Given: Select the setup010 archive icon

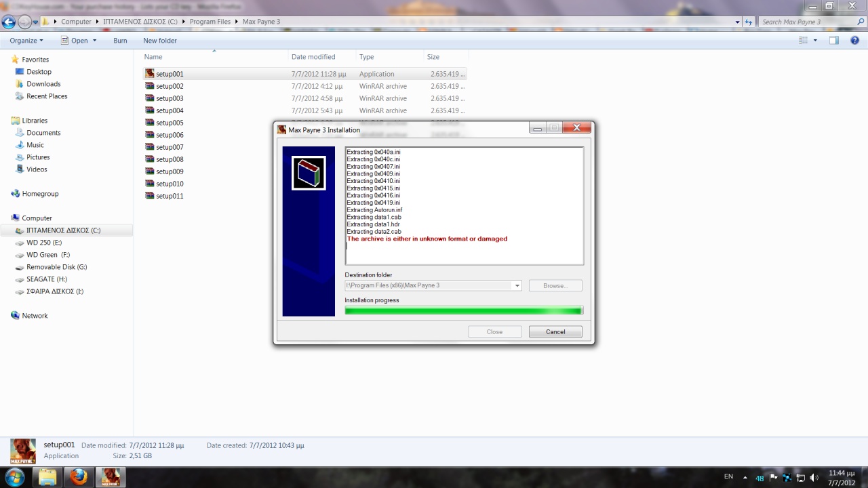Looking at the screenshot, I should [150, 184].
